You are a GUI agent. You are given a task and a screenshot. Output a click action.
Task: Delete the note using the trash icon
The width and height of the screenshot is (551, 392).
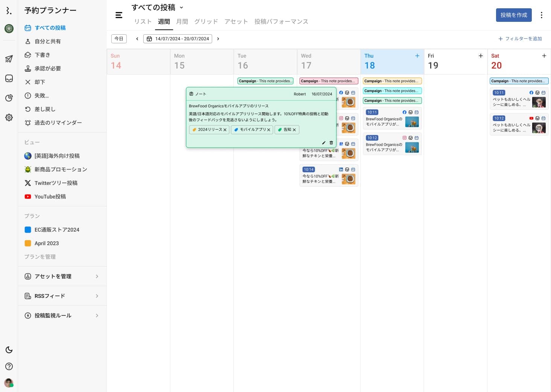(331, 143)
